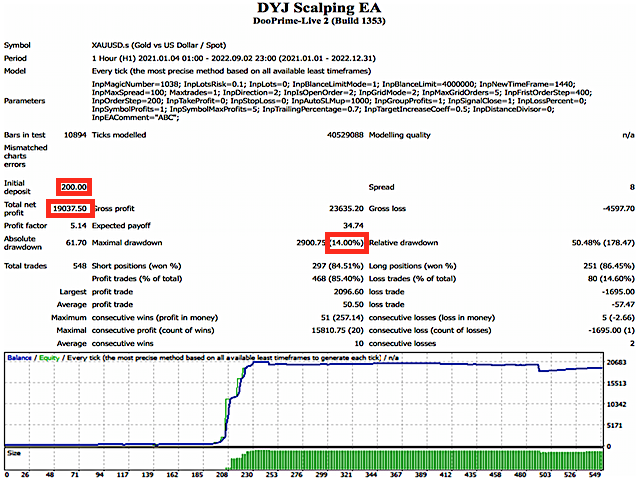The image size is (640, 480).
Task: Click the average profit trade 50.50
Action: (353, 304)
